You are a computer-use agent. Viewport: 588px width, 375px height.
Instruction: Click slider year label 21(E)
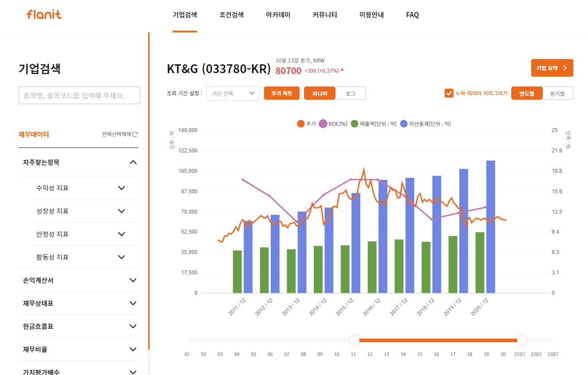(x=520, y=354)
